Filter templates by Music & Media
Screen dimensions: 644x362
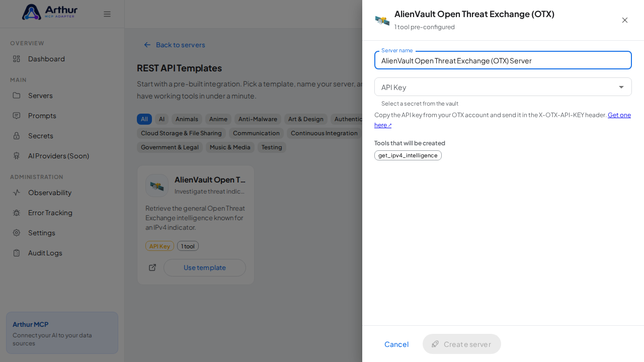(x=230, y=147)
